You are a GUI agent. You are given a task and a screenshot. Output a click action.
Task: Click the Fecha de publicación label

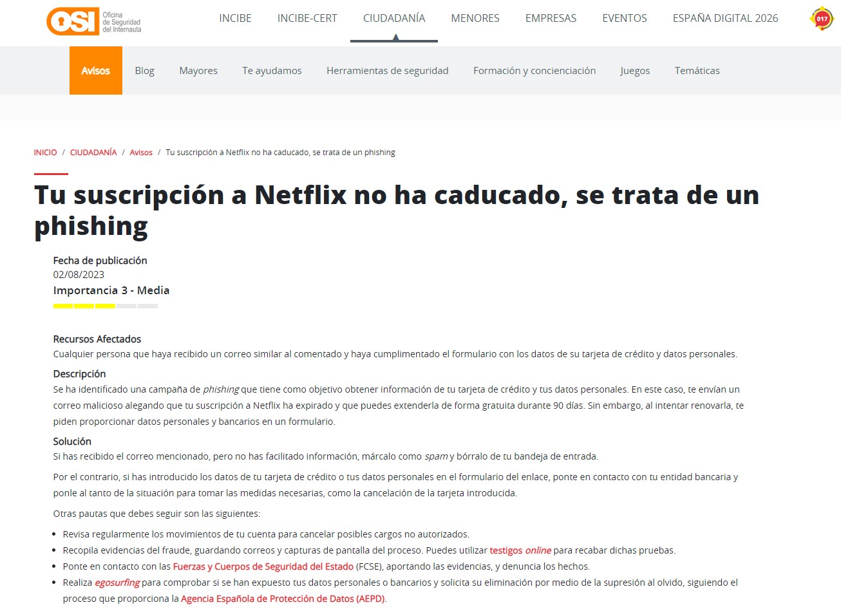tap(100, 261)
